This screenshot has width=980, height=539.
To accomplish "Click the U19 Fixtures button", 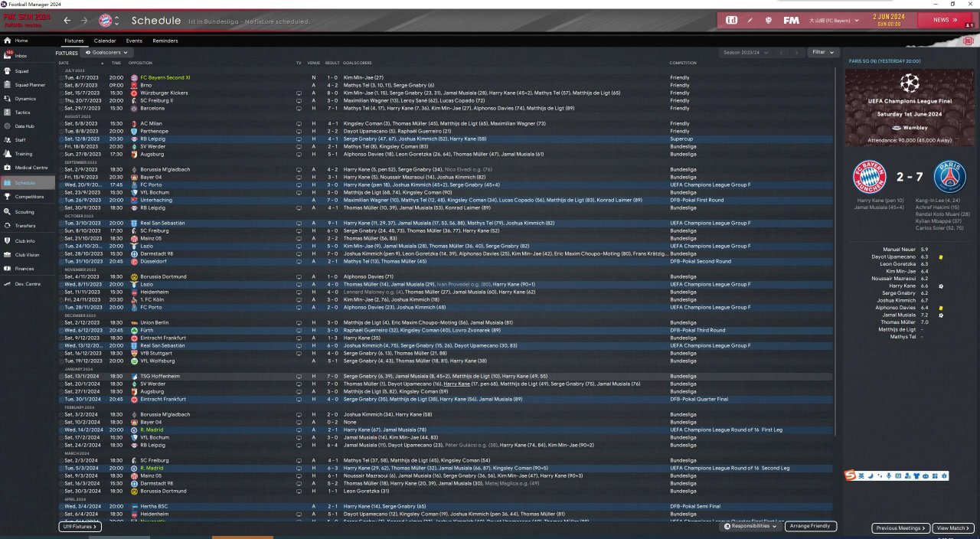I will [x=80, y=527].
